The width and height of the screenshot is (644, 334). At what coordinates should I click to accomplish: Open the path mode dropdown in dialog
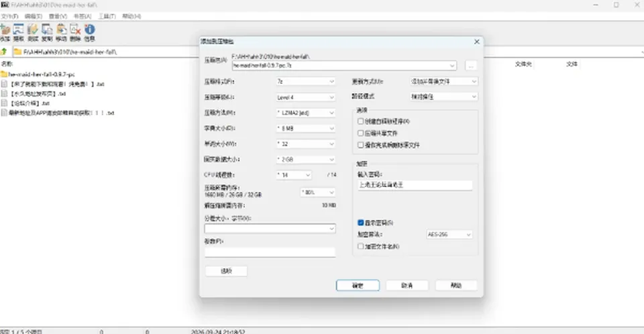click(444, 97)
